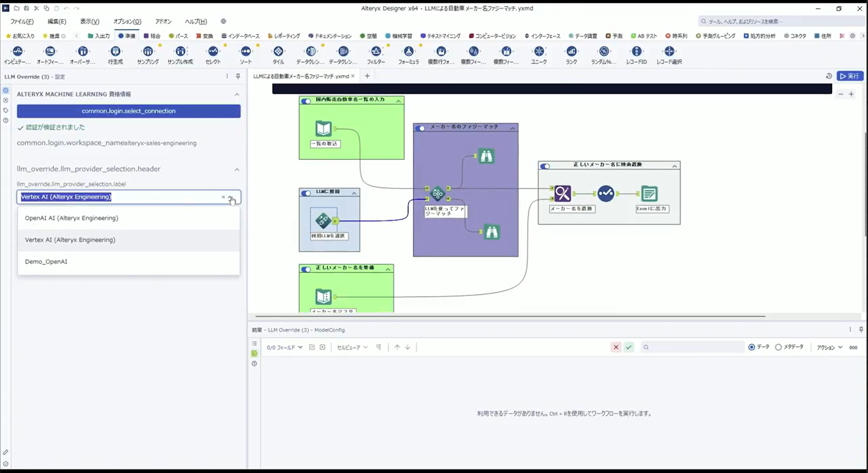Open the ファイル(F) menu
This screenshot has width=868, height=473.
click(x=22, y=21)
